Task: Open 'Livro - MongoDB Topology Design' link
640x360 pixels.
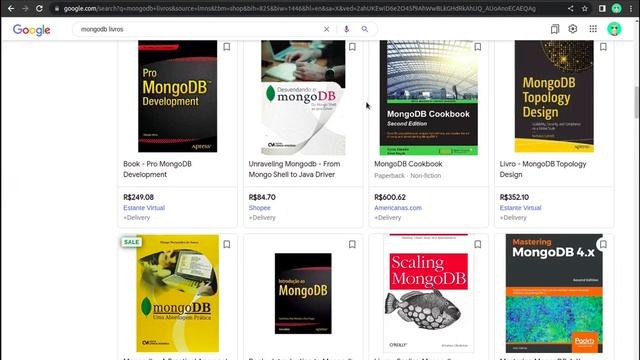Action: coord(543,169)
